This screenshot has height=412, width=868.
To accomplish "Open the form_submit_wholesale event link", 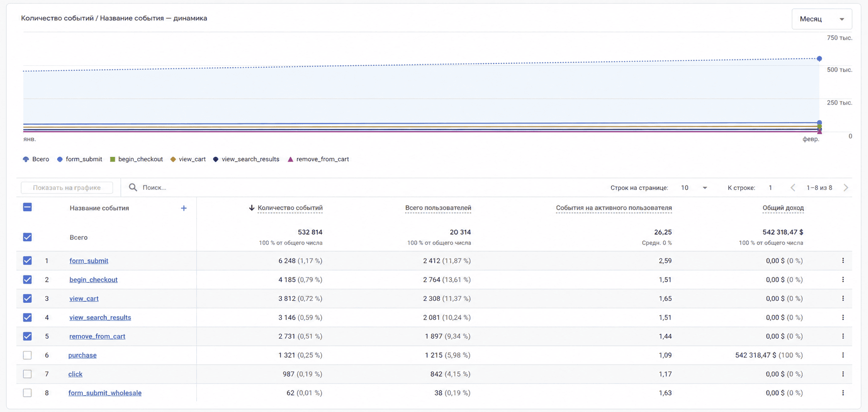I will [x=105, y=393].
